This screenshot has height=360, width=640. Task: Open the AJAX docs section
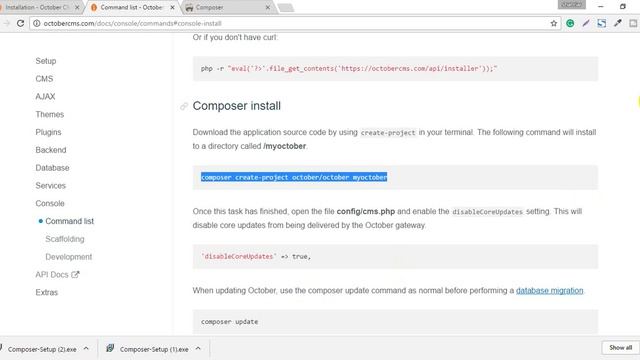click(x=45, y=96)
